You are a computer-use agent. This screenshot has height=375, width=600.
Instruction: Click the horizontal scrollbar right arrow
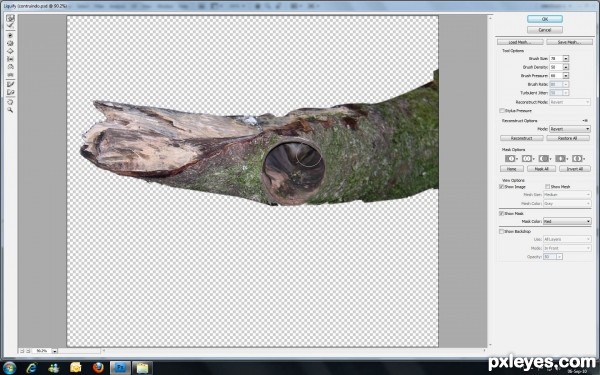pyautogui.click(x=484, y=351)
